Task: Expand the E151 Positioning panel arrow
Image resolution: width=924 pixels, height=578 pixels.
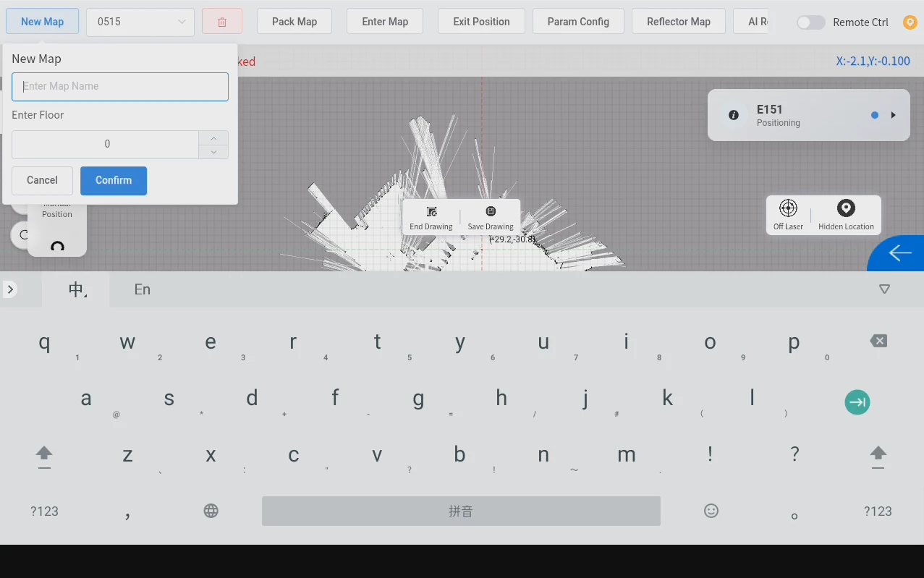Action: [x=894, y=115]
